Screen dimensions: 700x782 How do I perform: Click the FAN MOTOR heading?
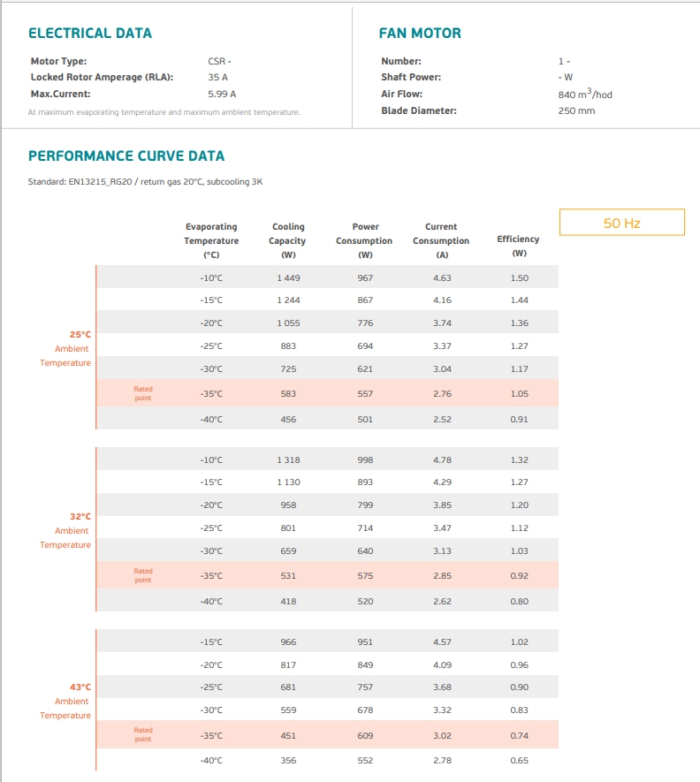[x=420, y=33]
